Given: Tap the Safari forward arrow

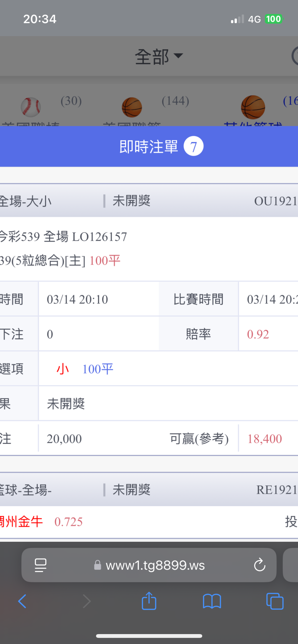Looking at the screenshot, I should click(x=87, y=601).
